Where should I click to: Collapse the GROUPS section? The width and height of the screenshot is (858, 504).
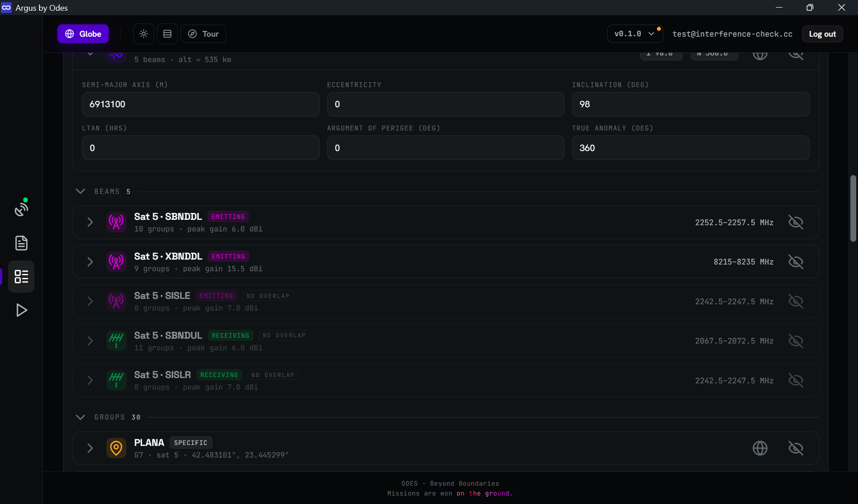click(80, 417)
